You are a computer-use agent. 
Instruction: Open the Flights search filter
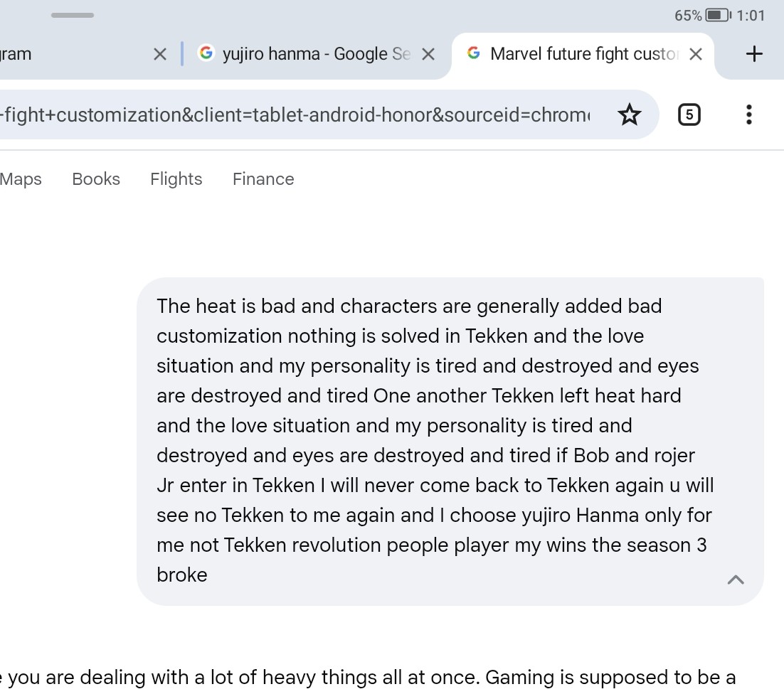click(x=176, y=179)
